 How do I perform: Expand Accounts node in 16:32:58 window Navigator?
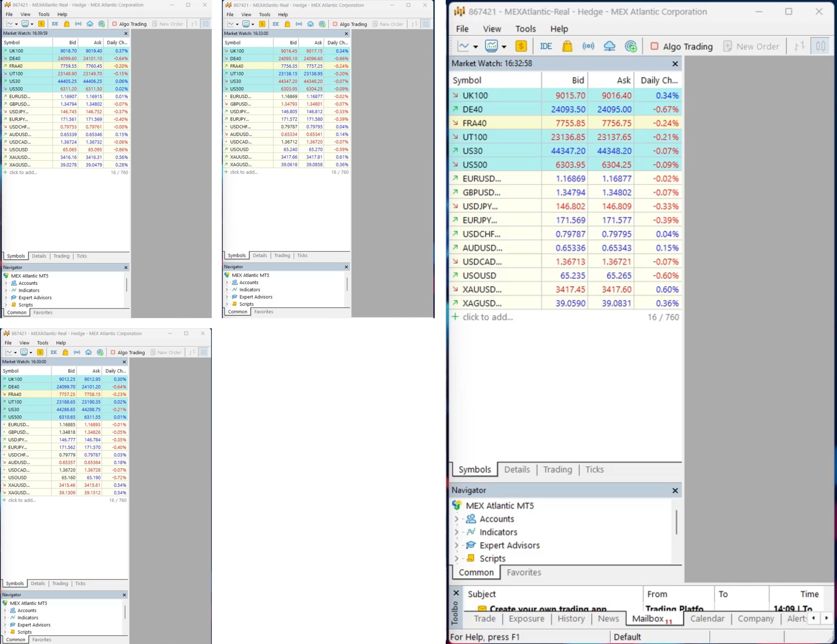point(456,519)
